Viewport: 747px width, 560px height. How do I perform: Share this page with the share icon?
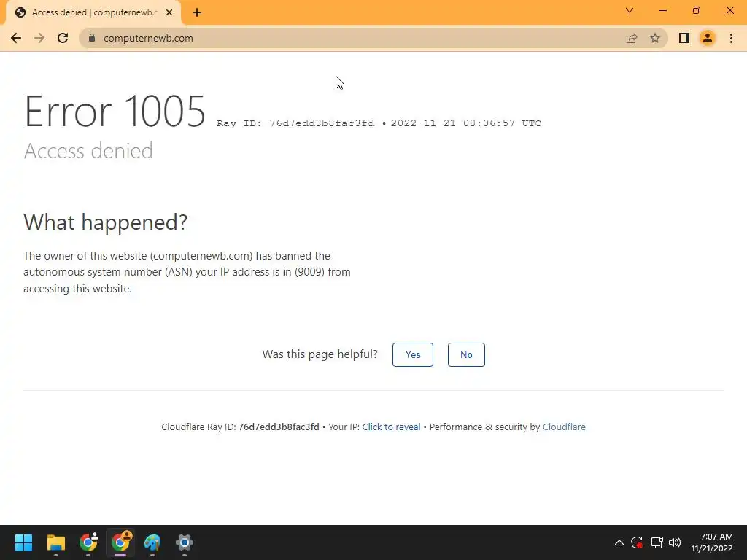[x=632, y=38]
